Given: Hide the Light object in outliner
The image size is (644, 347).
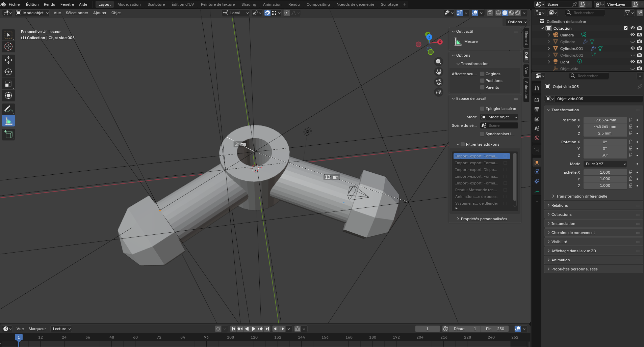Looking at the screenshot, I should 633,62.
